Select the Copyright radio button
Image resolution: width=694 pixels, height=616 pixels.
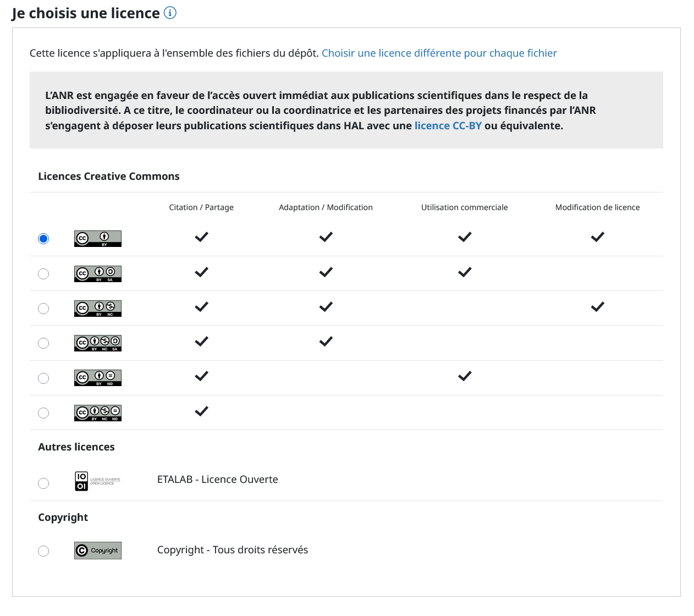point(43,551)
